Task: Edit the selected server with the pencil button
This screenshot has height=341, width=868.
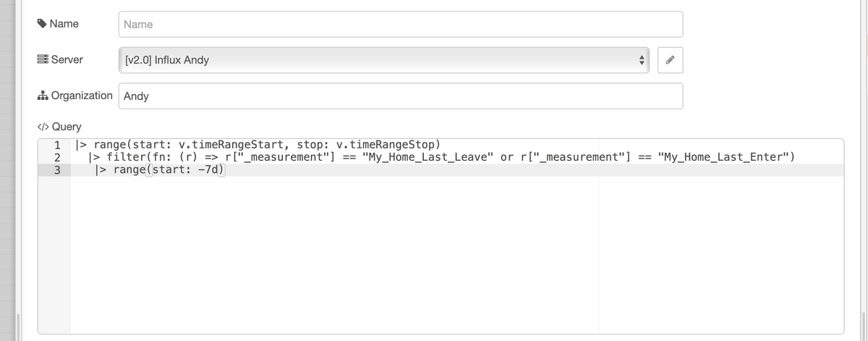Action: (x=671, y=60)
